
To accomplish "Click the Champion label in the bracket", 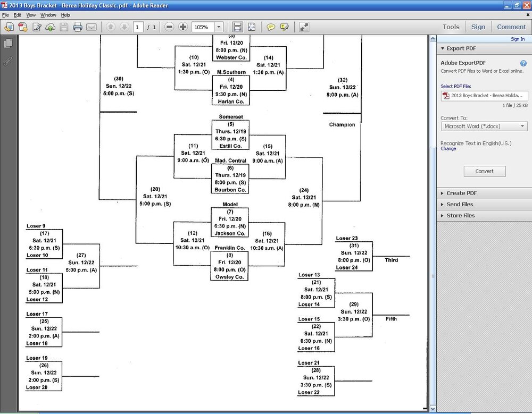I will [x=342, y=125].
